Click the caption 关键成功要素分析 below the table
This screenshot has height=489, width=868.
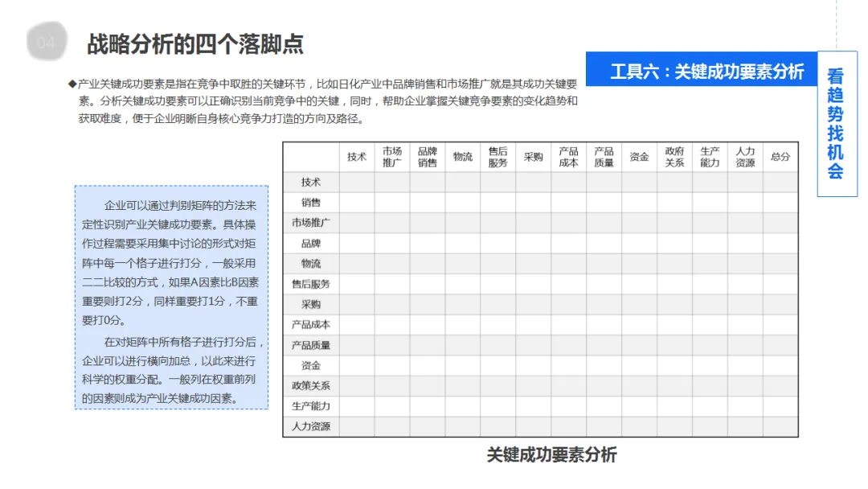click(x=551, y=455)
